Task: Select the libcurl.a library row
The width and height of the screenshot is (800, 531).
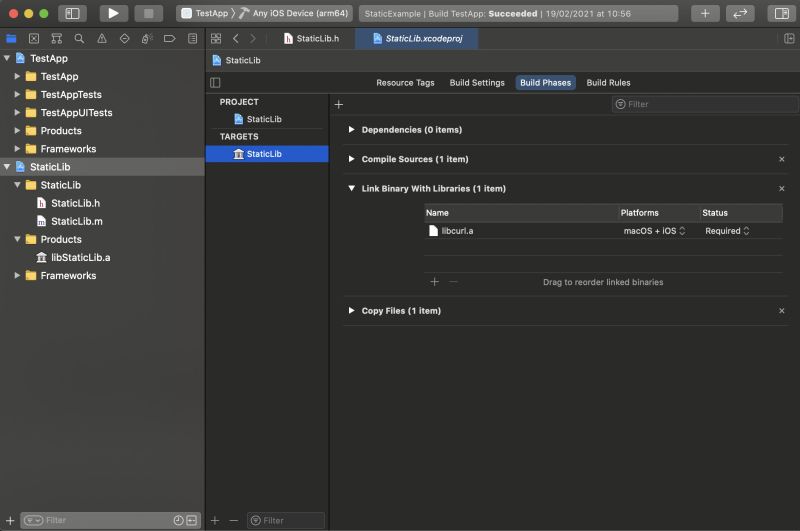Action: pos(603,231)
